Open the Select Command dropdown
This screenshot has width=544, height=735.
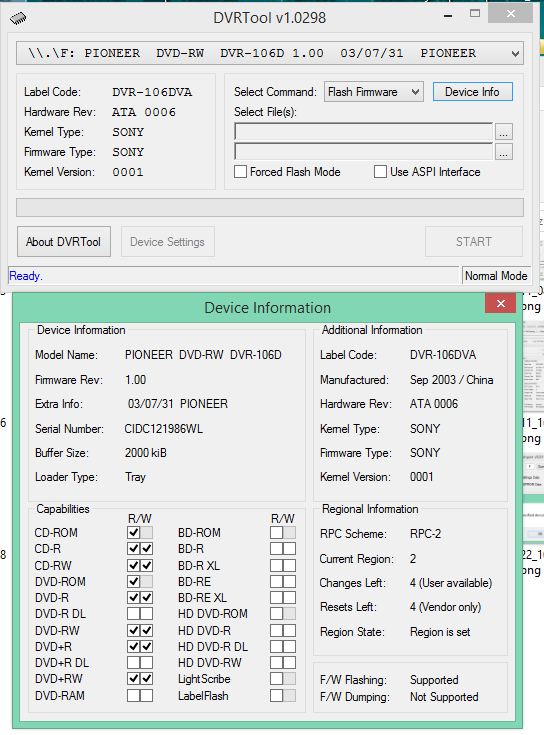[x=373, y=92]
